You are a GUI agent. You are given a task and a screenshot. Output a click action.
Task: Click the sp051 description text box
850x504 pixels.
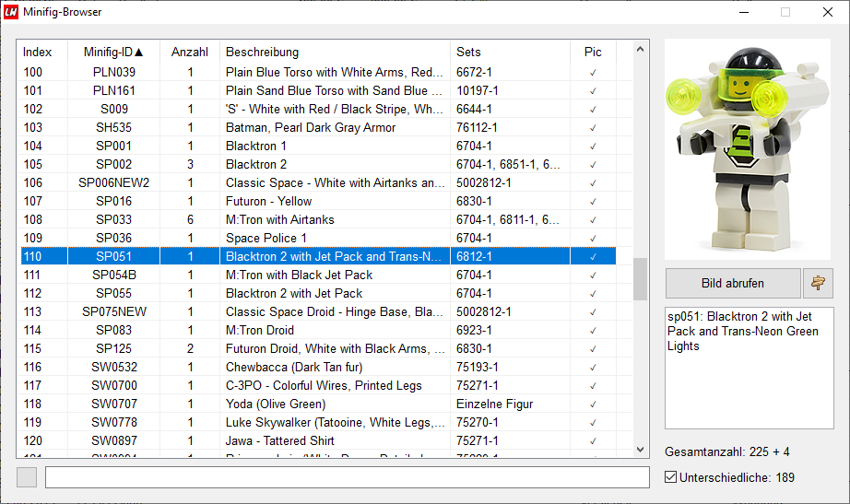click(750, 368)
